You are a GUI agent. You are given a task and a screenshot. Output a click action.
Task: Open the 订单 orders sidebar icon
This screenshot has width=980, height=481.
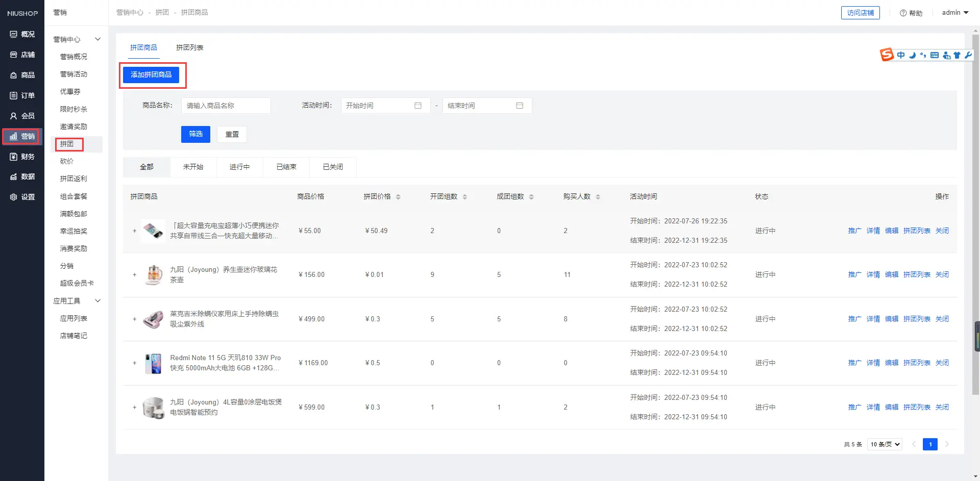point(14,95)
